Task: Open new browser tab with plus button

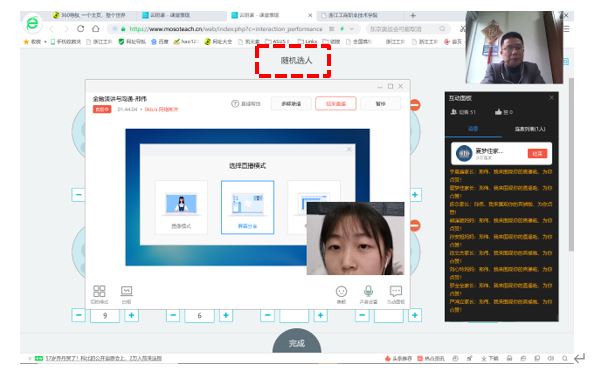Action: point(413,16)
